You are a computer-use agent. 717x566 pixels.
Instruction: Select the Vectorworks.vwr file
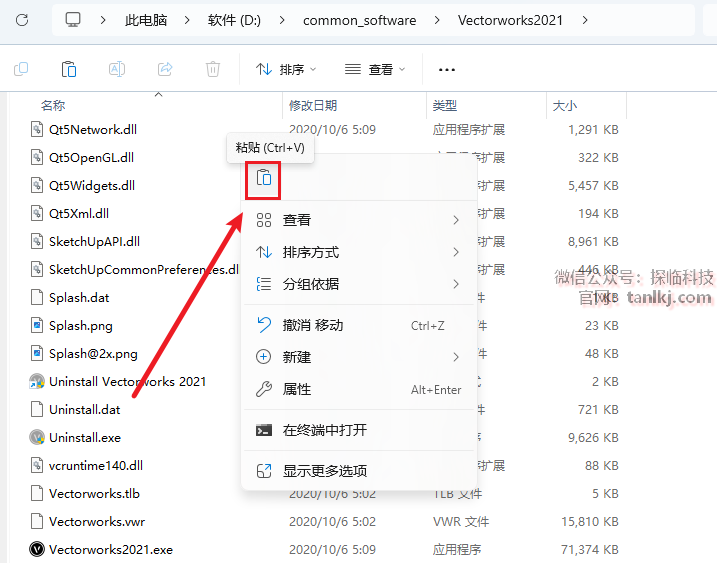[x=97, y=521]
